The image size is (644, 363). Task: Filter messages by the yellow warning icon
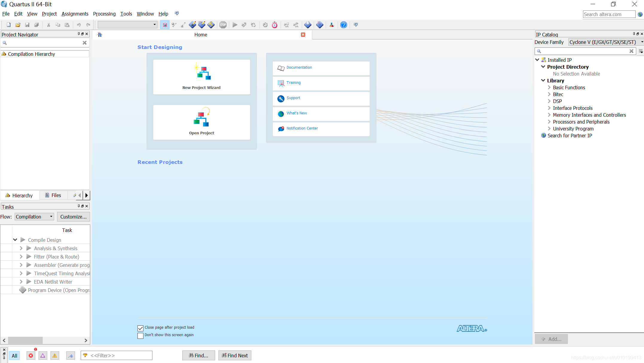click(55, 356)
